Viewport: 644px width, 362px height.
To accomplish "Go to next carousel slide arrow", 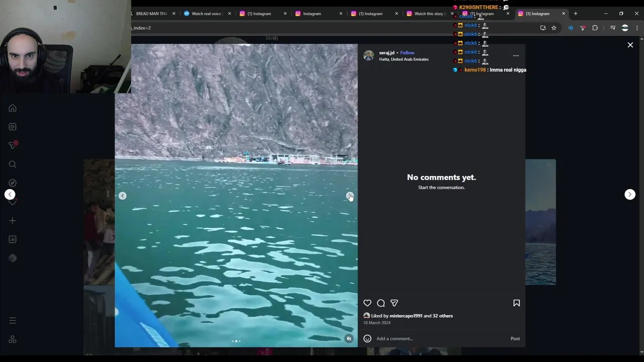I will pyautogui.click(x=350, y=196).
